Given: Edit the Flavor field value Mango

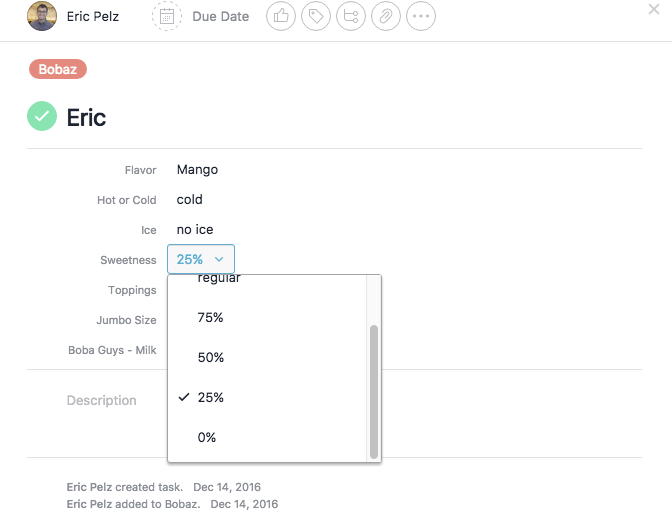Looking at the screenshot, I should (197, 170).
